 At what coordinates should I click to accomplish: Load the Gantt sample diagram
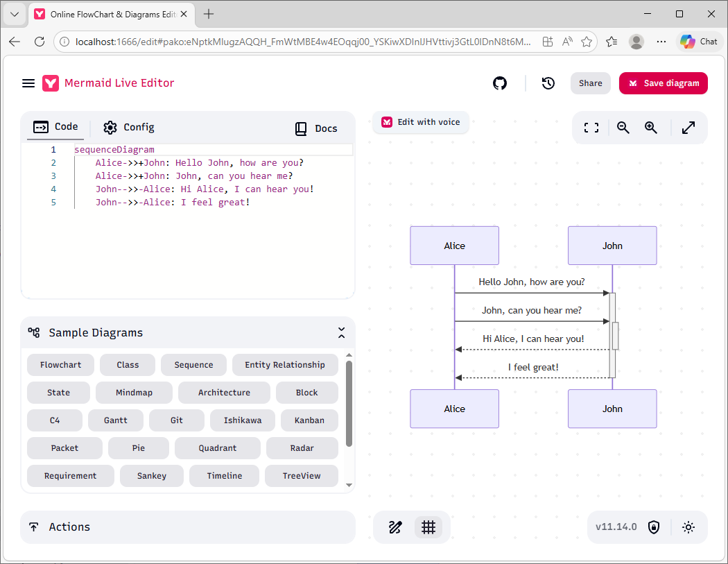pyautogui.click(x=116, y=420)
